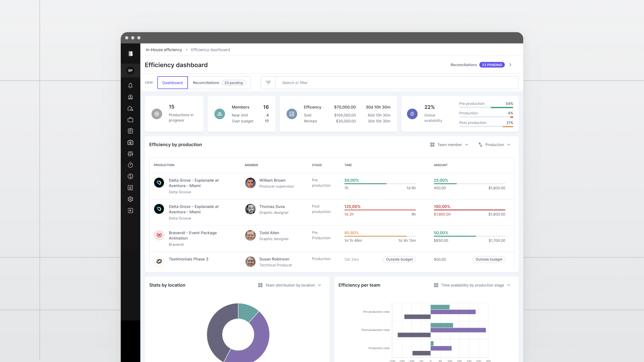Focus the Search or filter field

click(397, 83)
